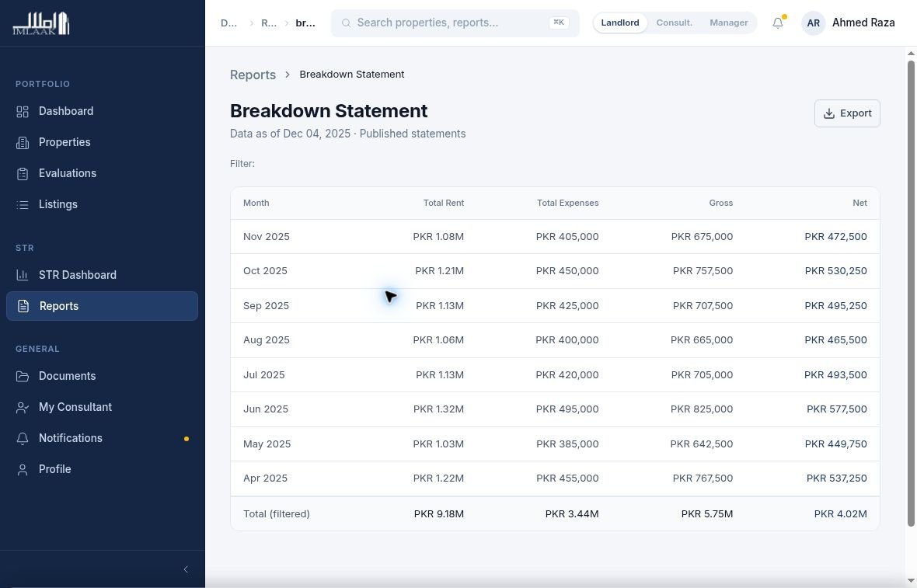Image resolution: width=917 pixels, height=588 pixels.
Task: Click the scrollbar down arrow
Action: coord(911,580)
